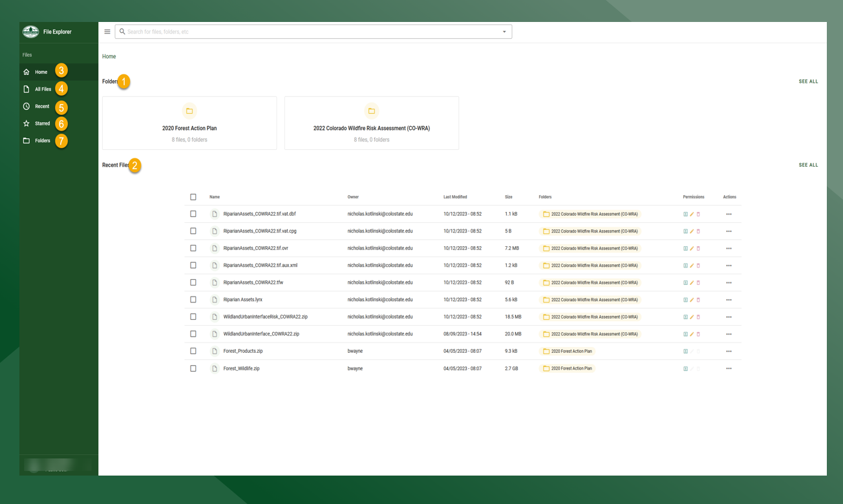
Task: Click the edit permissions pencil for RiparianAssets_COWRA22.tfw
Action: click(x=692, y=282)
